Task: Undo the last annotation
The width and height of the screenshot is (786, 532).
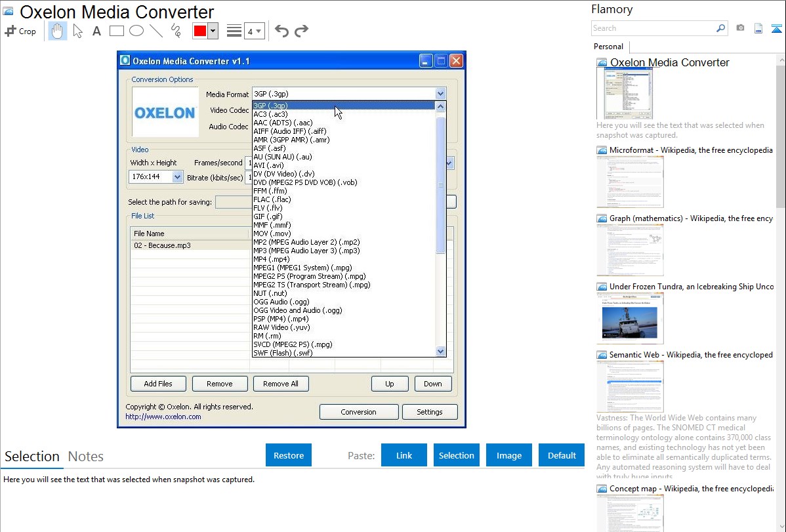Action: click(281, 31)
